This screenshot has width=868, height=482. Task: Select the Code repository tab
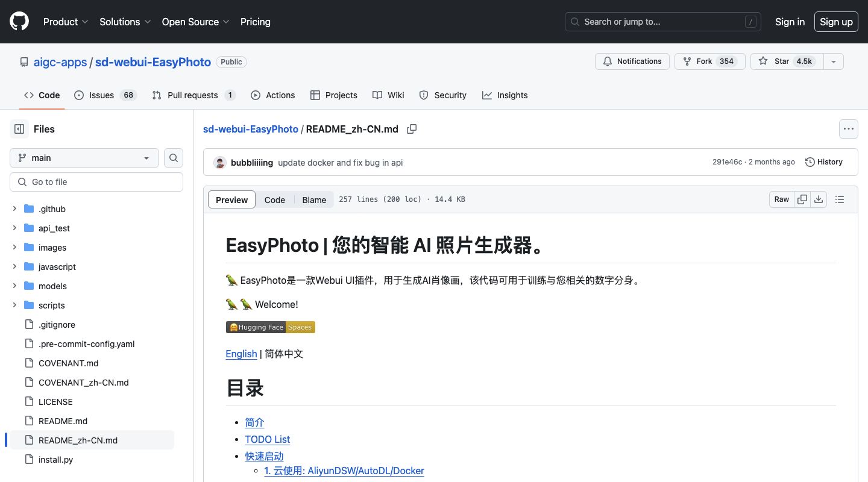tap(42, 95)
